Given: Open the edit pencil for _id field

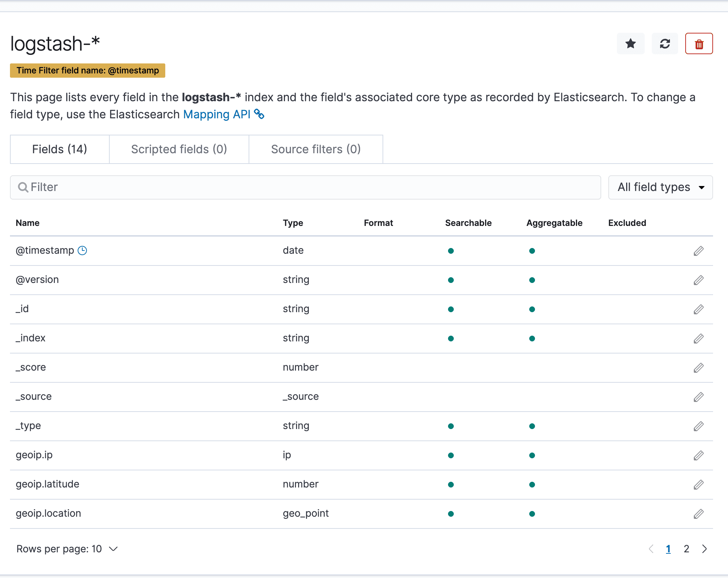Looking at the screenshot, I should (698, 309).
